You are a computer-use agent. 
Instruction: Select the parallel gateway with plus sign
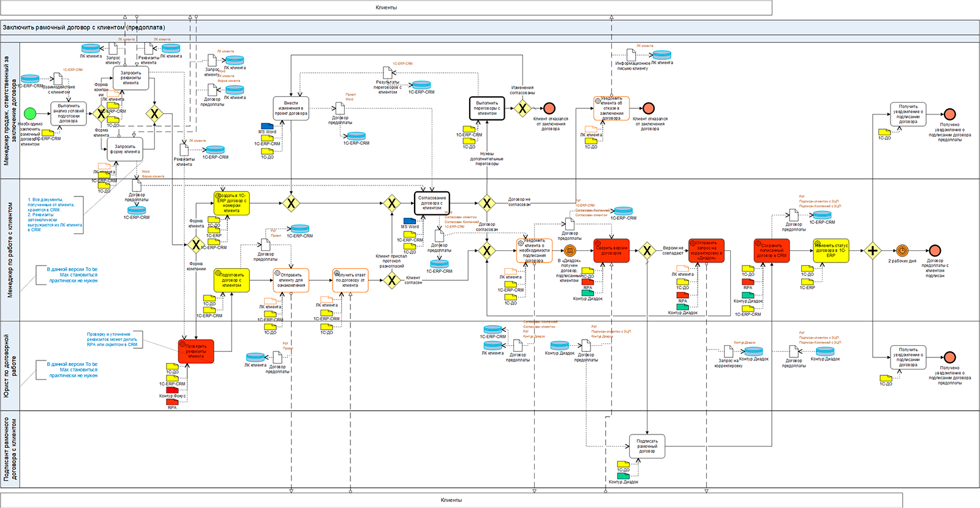tap(872, 250)
